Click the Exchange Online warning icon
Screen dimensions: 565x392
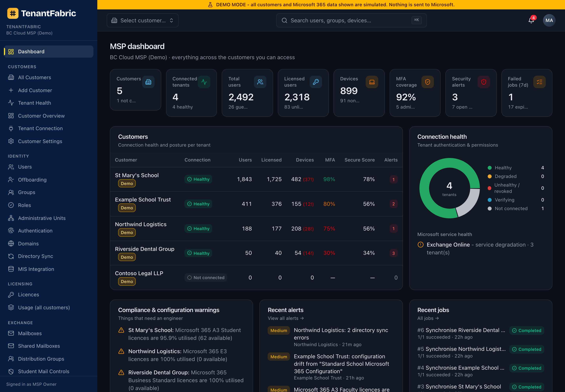tap(420, 245)
